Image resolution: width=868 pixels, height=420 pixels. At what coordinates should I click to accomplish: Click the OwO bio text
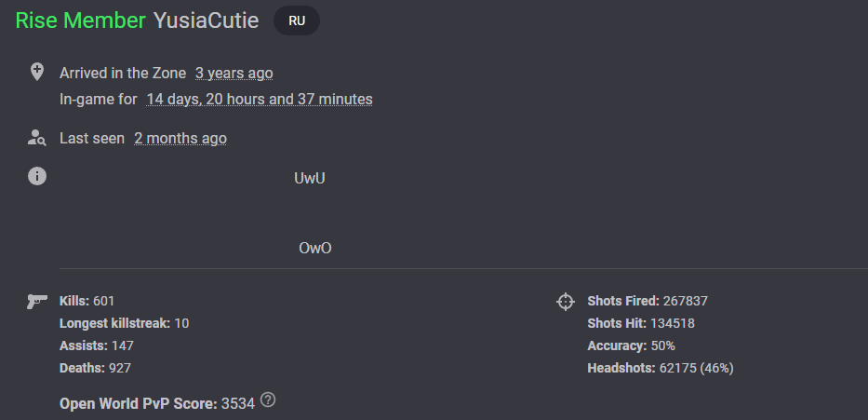[315, 249]
